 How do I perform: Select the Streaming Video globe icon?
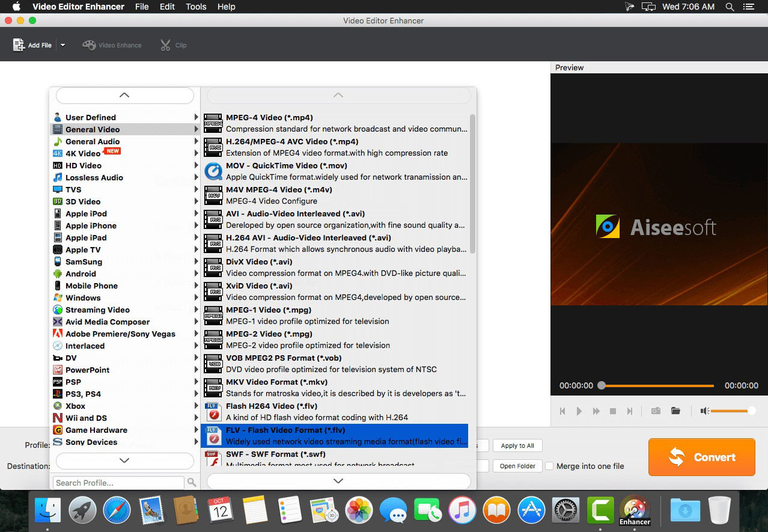click(x=58, y=310)
